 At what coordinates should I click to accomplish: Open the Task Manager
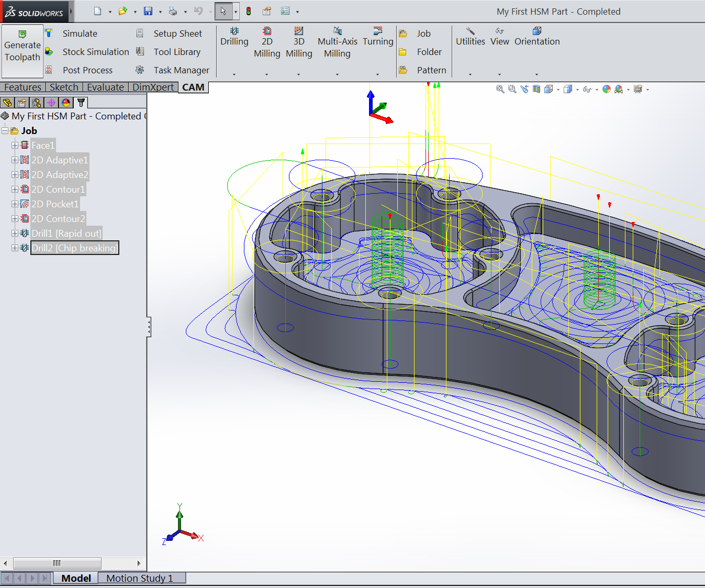pos(173,70)
